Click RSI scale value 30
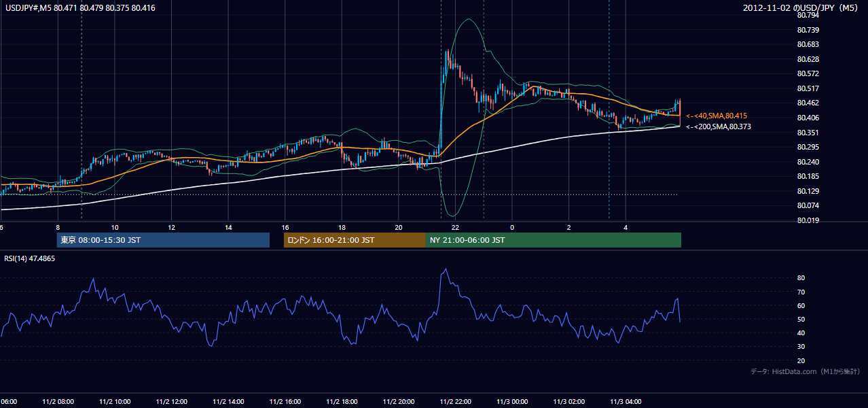This screenshot has width=868, height=408. point(801,347)
